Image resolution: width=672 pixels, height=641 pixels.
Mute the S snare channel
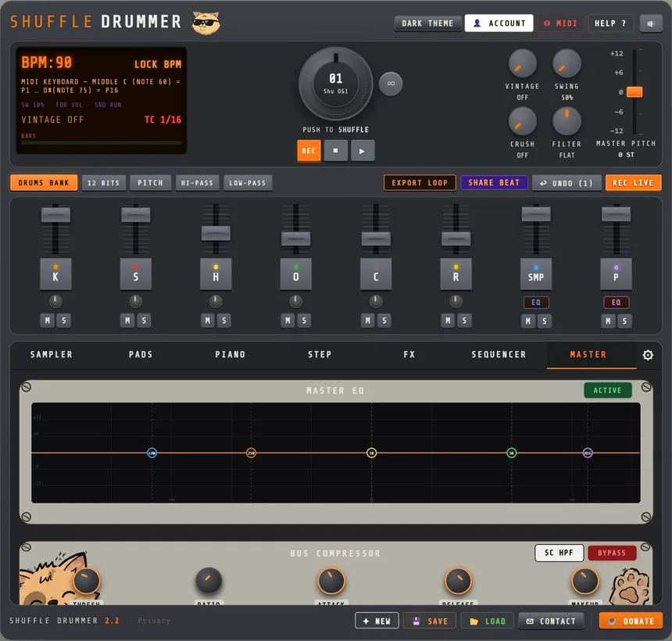(x=127, y=320)
